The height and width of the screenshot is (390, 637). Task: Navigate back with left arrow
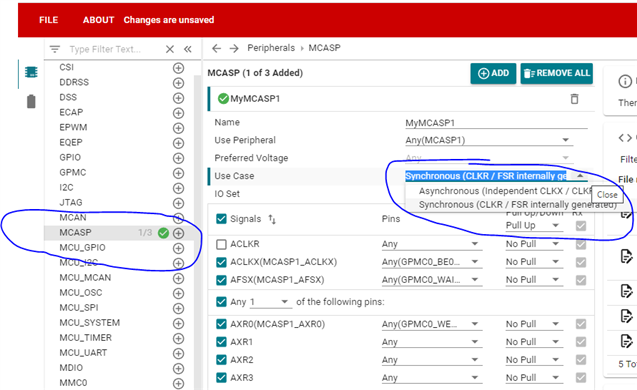[x=217, y=48]
